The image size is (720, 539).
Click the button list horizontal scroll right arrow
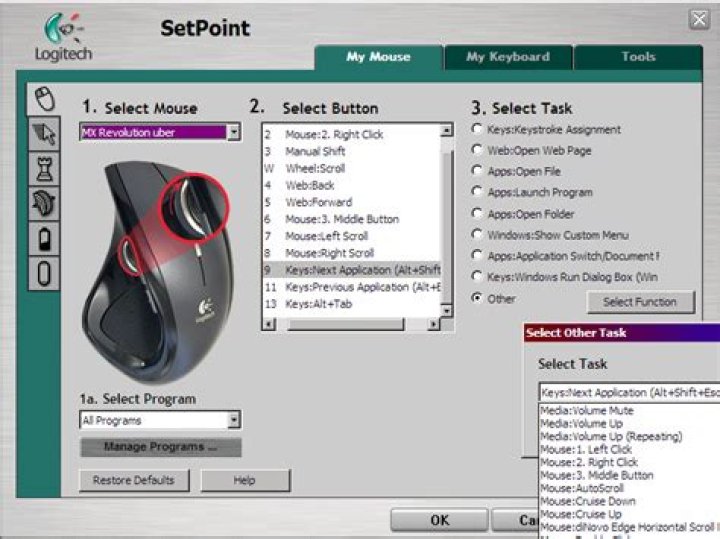tap(433, 325)
